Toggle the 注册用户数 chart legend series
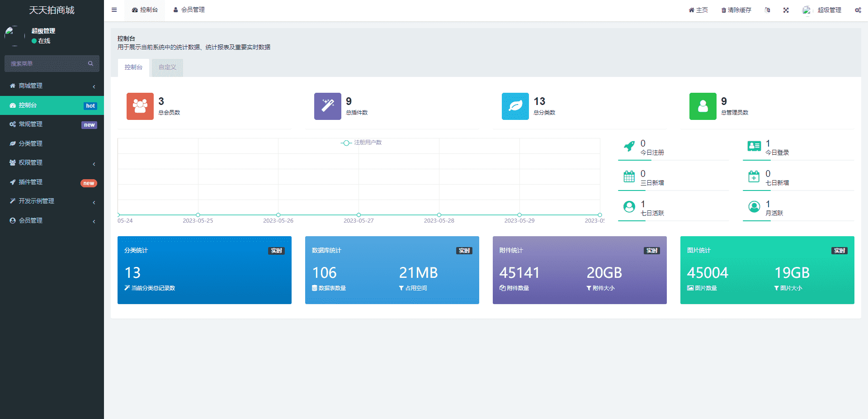 (x=361, y=143)
